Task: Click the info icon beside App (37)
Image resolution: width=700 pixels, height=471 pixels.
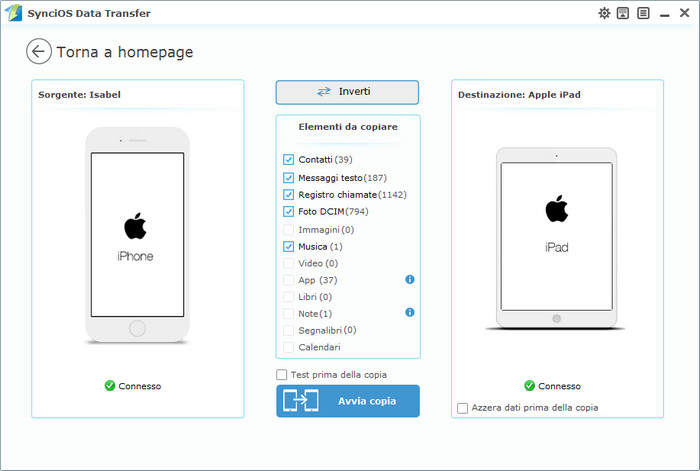Action: pyautogui.click(x=410, y=279)
